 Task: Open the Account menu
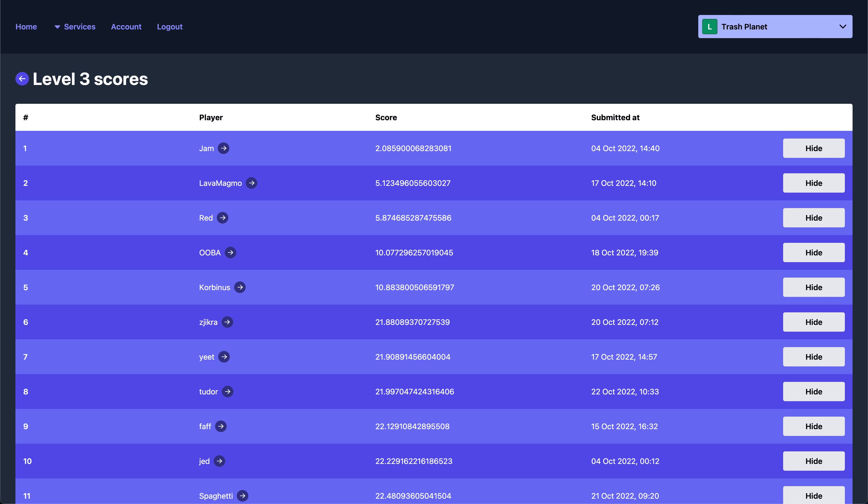point(126,26)
